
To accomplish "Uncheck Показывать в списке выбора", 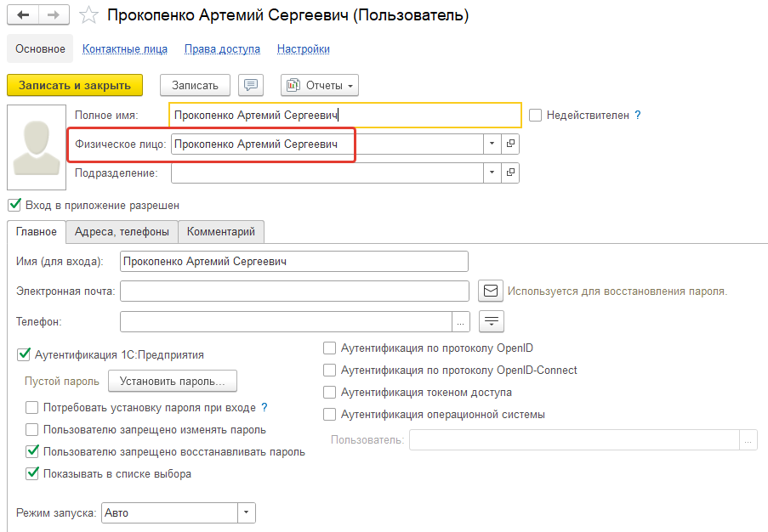I will coord(31,473).
